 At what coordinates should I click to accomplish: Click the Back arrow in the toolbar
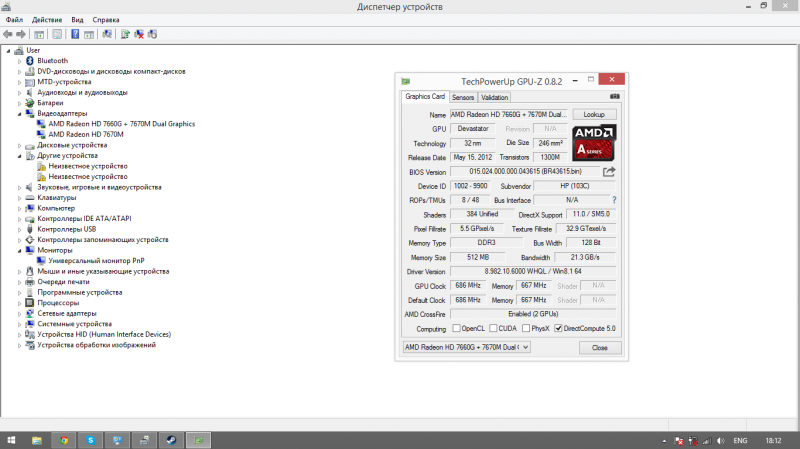point(8,34)
